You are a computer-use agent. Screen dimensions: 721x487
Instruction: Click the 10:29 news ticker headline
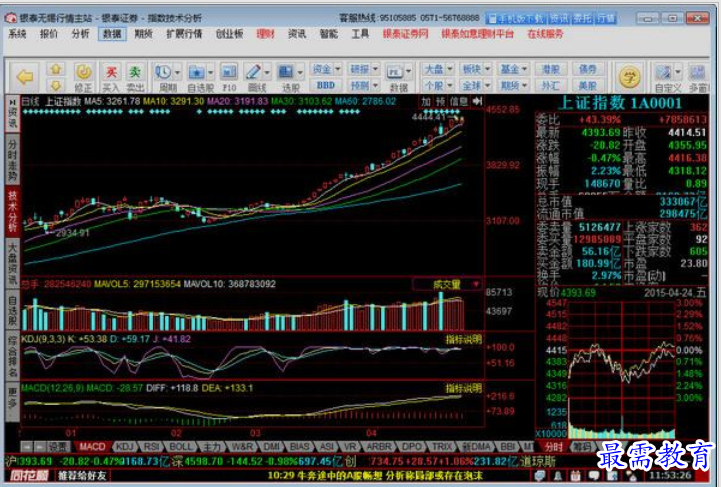pyautogui.click(x=375, y=476)
